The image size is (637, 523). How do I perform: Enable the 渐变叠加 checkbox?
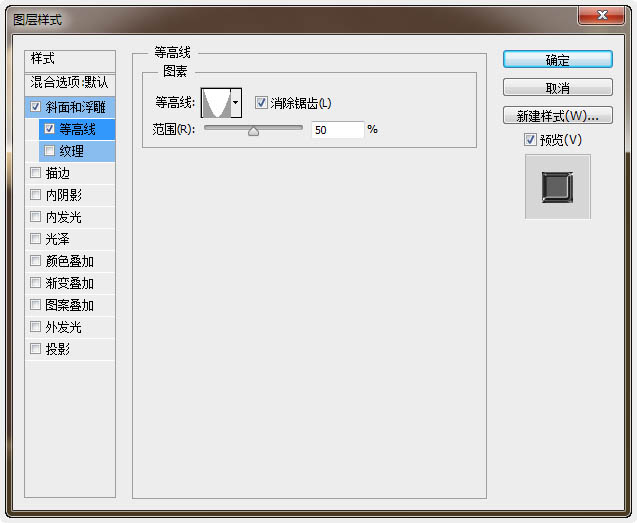[x=35, y=282]
